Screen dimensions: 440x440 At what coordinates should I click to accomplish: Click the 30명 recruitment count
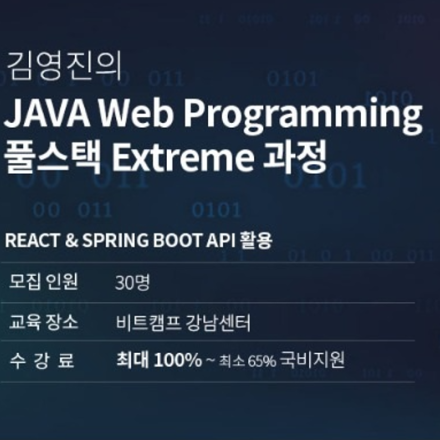[133, 283]
